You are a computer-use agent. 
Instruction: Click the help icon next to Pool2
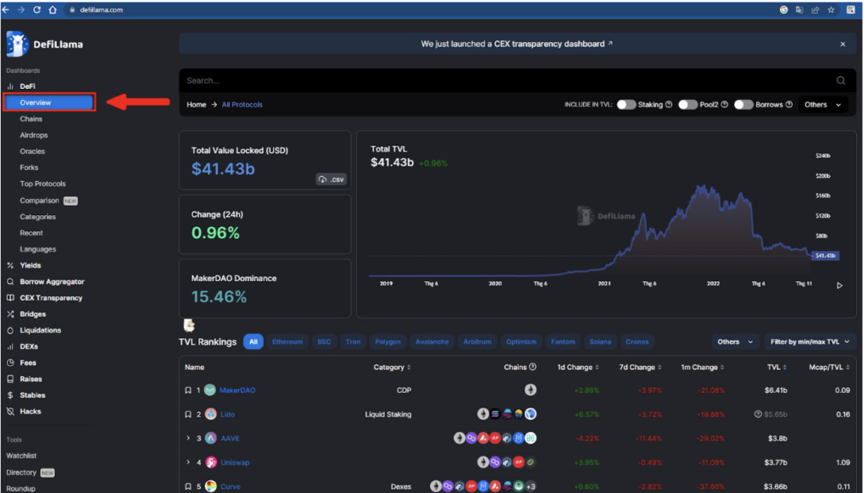(x=725, y=104)
